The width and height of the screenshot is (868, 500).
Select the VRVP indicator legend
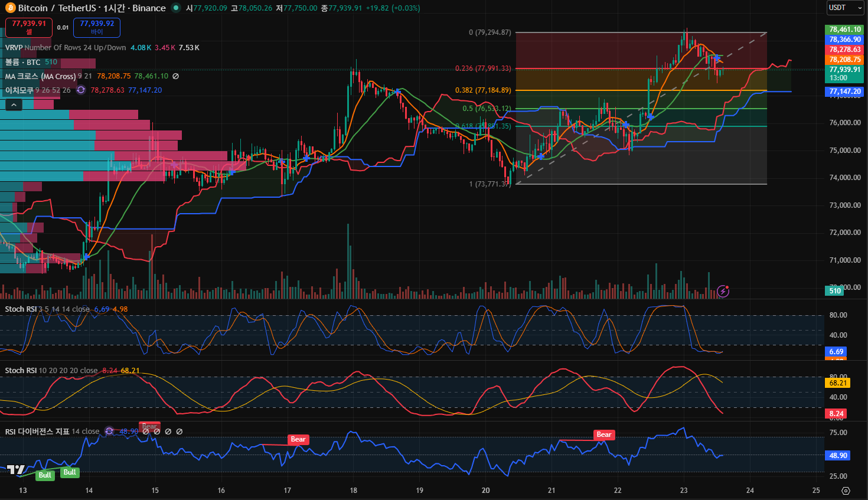click(x=15, y=48)
